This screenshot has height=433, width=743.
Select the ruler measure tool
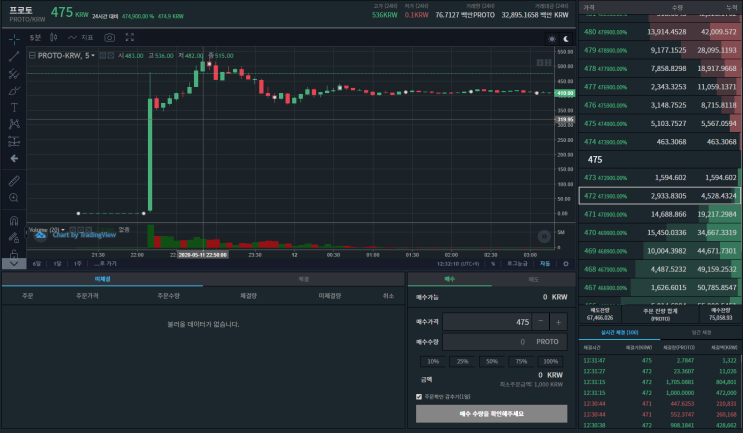[14, 181]
